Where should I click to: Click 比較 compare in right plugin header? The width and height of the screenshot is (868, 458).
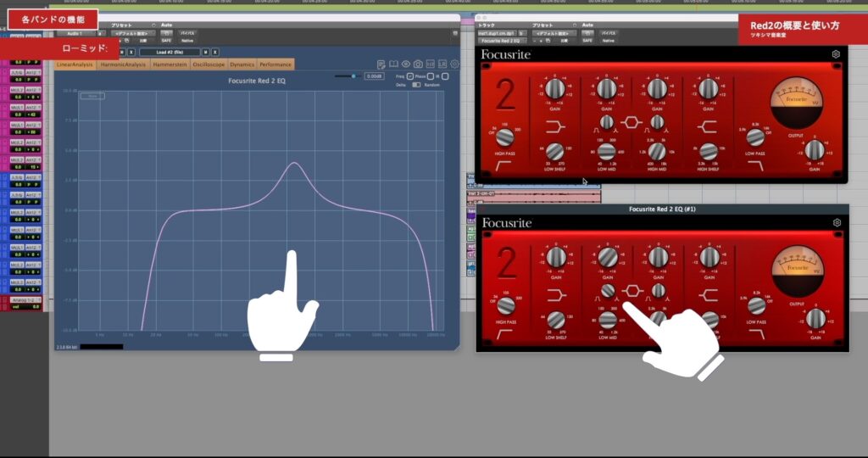pos(564,41)
